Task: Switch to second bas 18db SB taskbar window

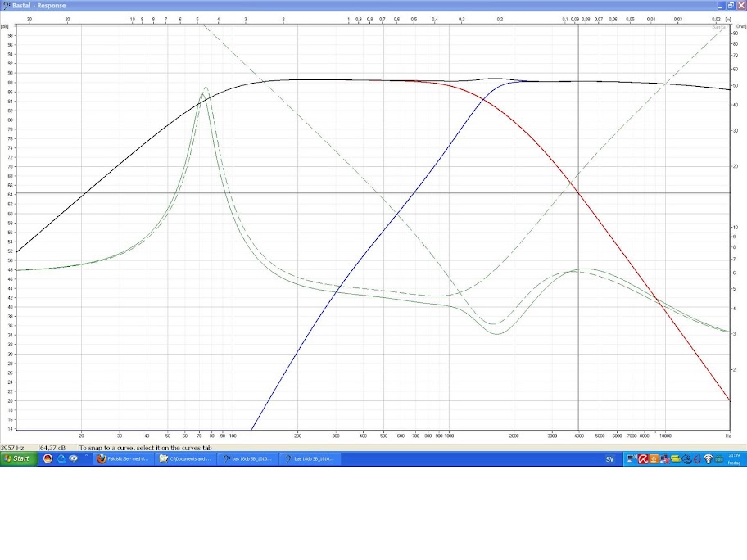Action: point(310,459)
